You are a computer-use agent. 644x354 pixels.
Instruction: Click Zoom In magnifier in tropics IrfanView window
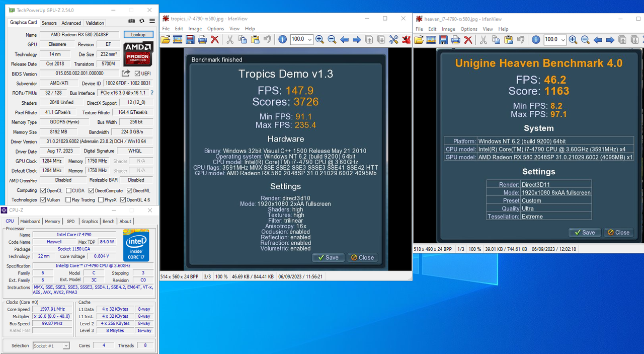click(x=320, y=39)
